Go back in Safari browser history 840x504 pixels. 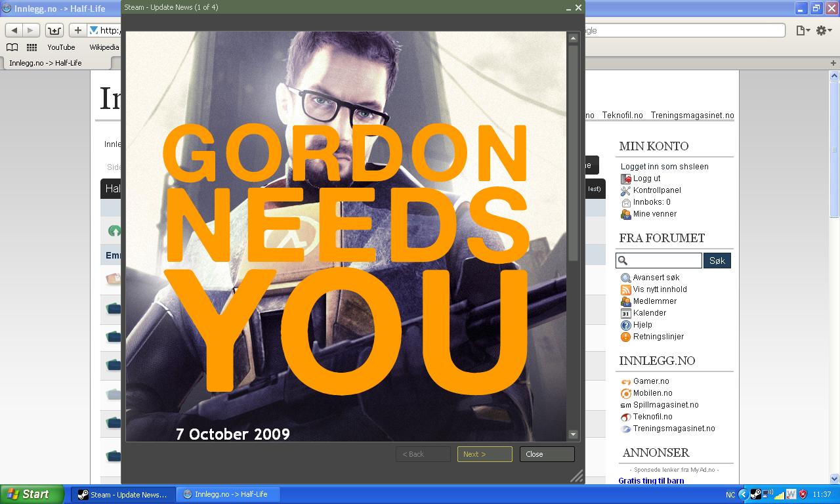point(14,30)
